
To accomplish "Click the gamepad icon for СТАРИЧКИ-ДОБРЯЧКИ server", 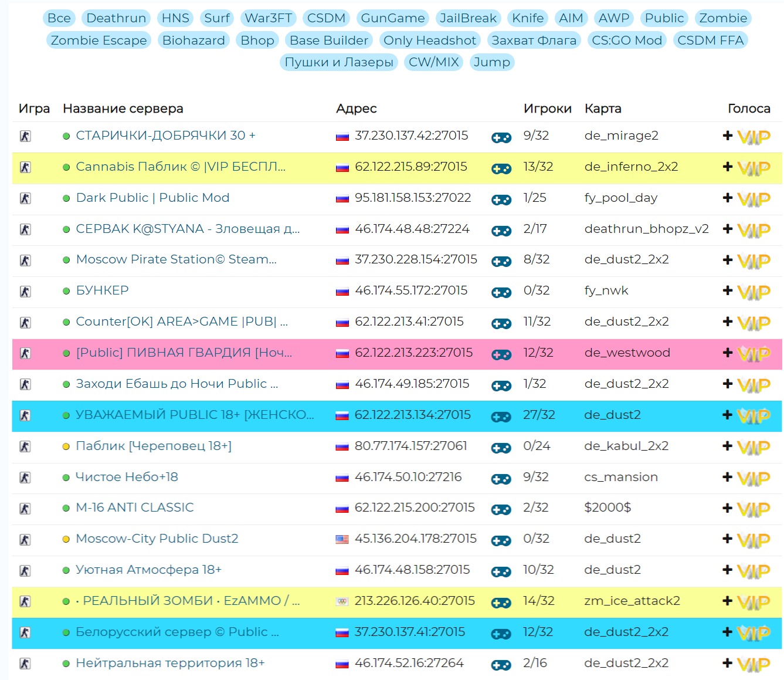I will tap(501, 137).
